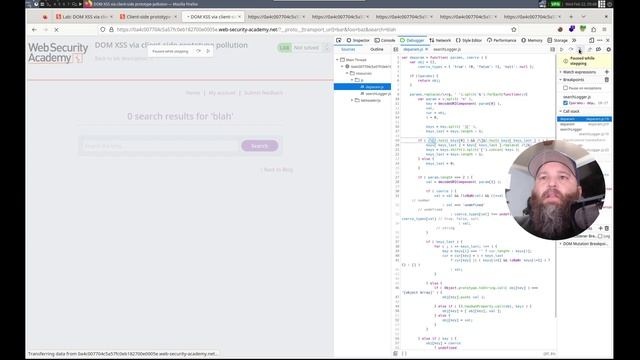Collapse the Main Thread tree node
Image resolution: width=640 pixels, height=360 pixels.
(338, 60)
